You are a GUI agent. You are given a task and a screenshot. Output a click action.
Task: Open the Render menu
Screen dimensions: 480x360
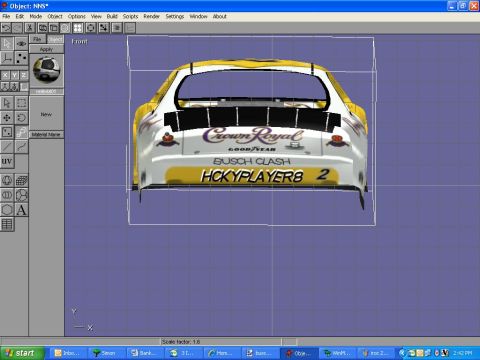tap(152, 16)
